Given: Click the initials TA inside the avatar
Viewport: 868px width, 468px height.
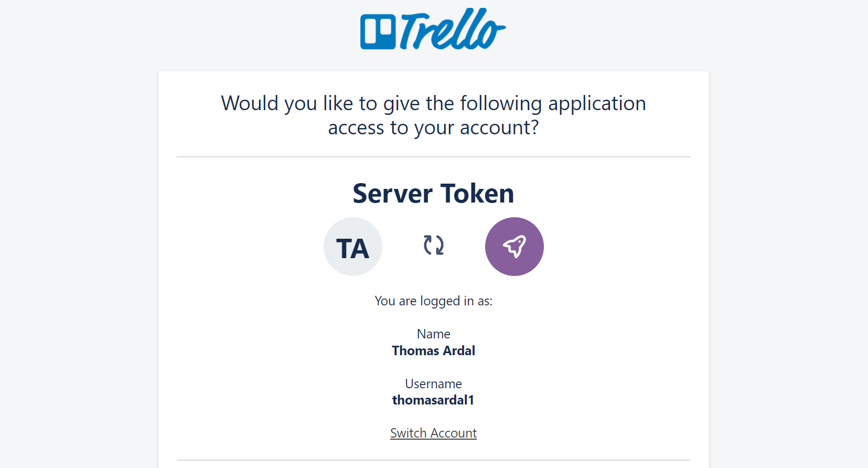Looking at the screenshot, I should (x=353, y=248).
